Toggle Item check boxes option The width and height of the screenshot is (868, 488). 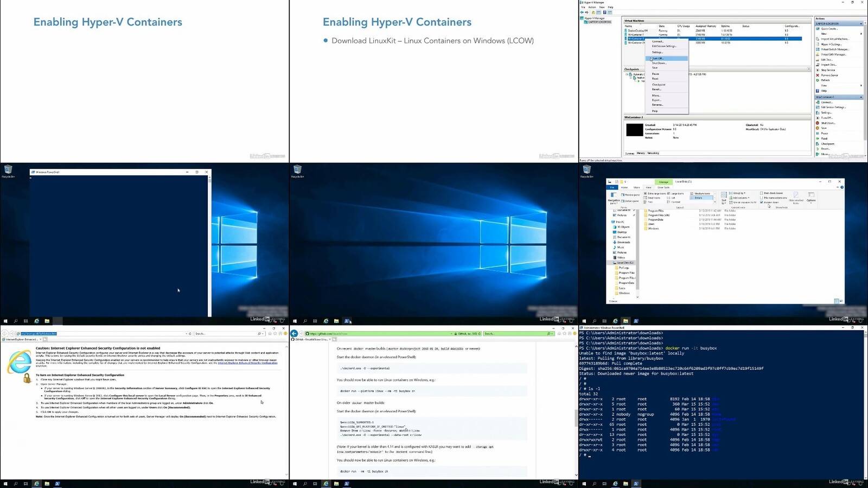[x=771, y=193]
